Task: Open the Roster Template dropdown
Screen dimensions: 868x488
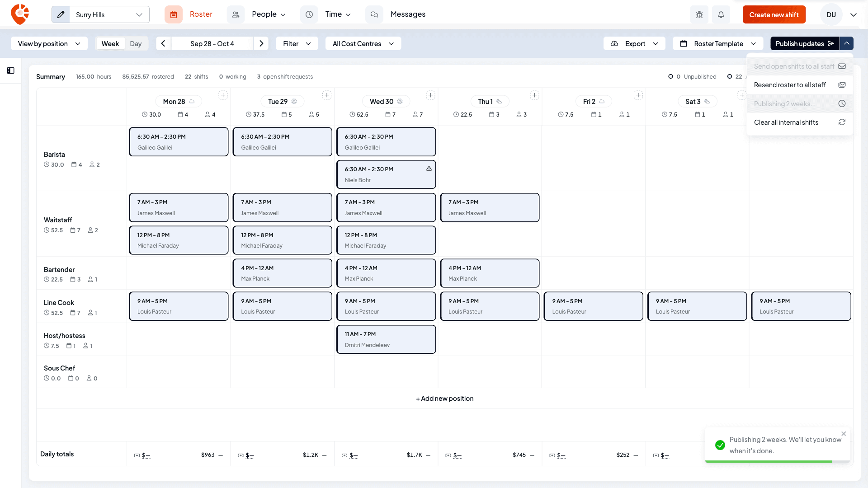Action: pos(718,43)
